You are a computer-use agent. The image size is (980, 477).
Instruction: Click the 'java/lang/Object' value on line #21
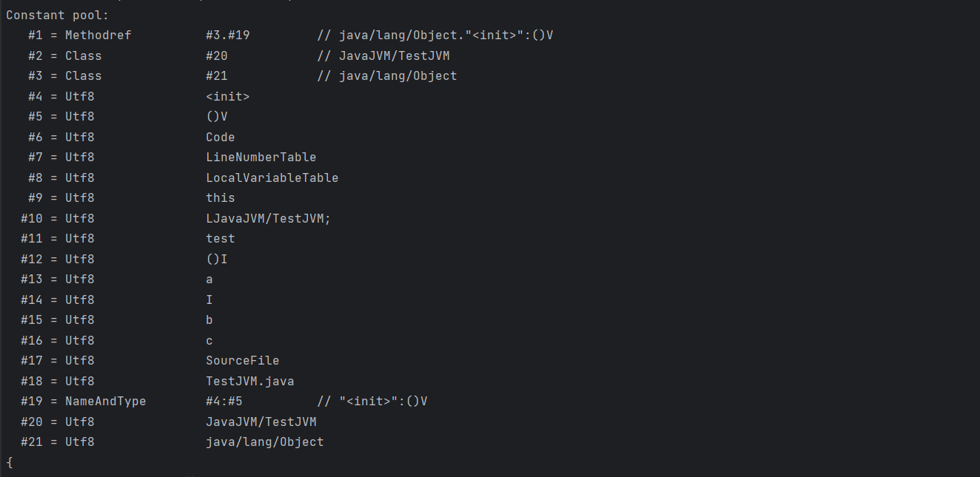click(x=265, y=442)
